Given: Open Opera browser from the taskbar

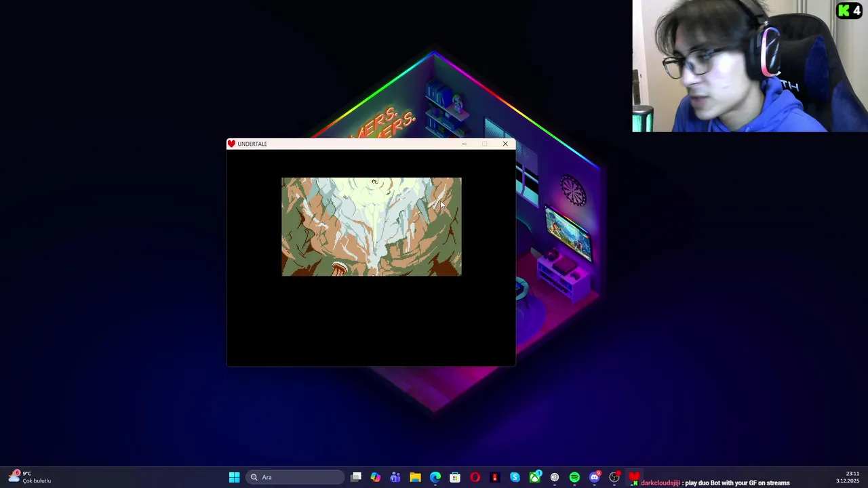Looking at the screenshot, I should coord(475,477).
